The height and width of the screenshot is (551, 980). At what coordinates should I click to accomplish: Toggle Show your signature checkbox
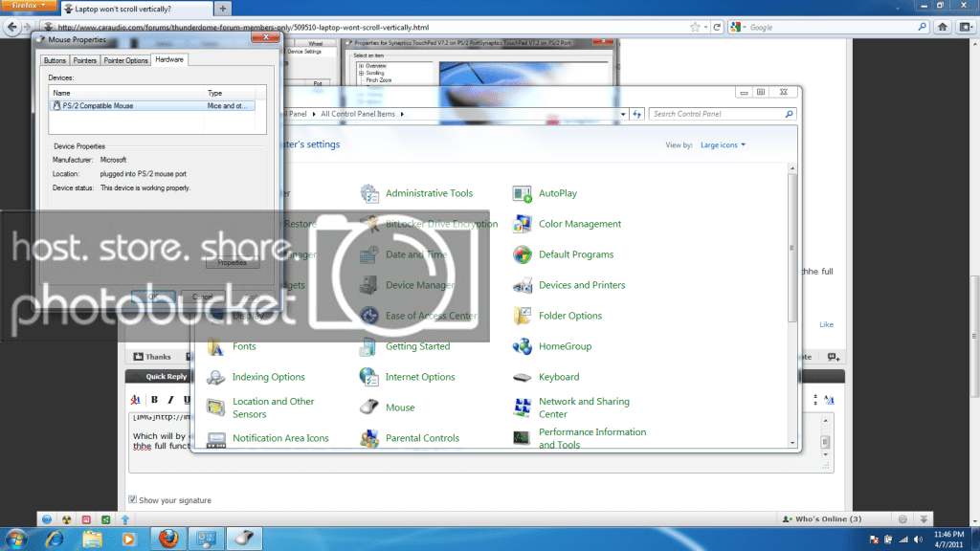point(132,499)
